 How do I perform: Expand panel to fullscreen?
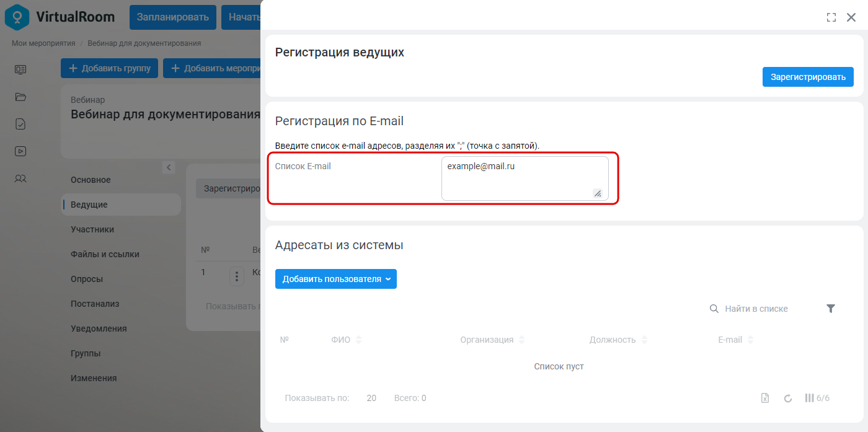point(831,17)
